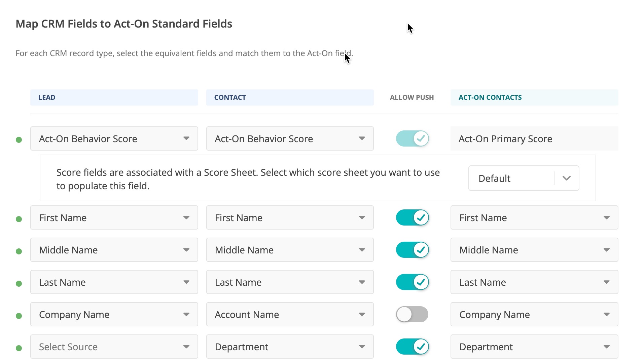
Task: Click green status dot beside Last Name
Action: (19, 284)
